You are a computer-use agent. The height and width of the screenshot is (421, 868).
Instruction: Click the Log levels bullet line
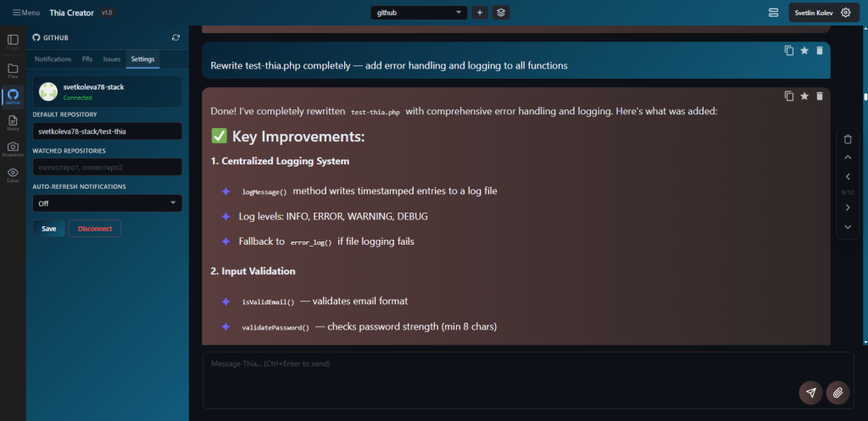pyautogui.click(x=333, y=216)
